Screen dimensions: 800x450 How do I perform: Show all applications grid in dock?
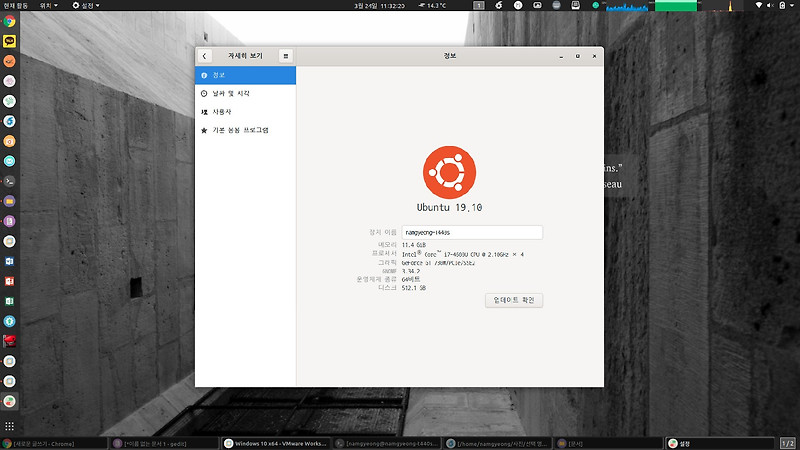click(9, 426)
